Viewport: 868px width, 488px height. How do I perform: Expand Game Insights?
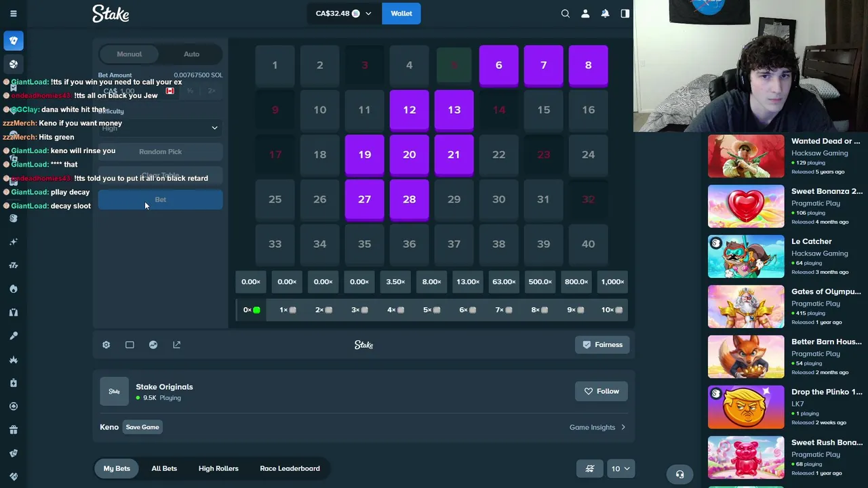[597, 427]
